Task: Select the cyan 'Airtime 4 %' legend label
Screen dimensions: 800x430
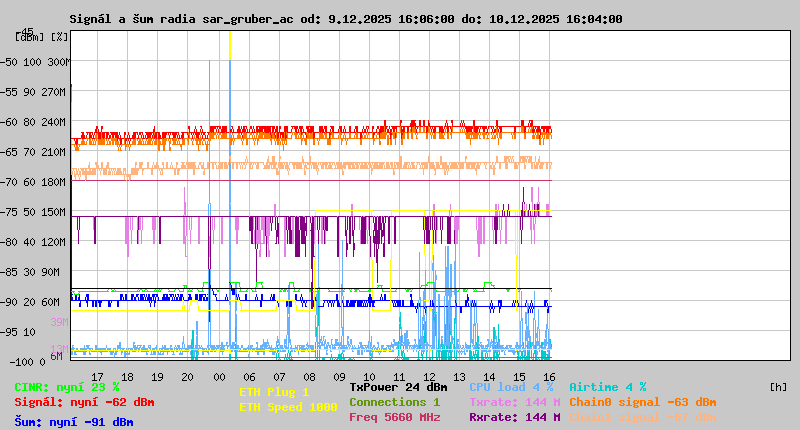Action: click(x=607, y=387)
